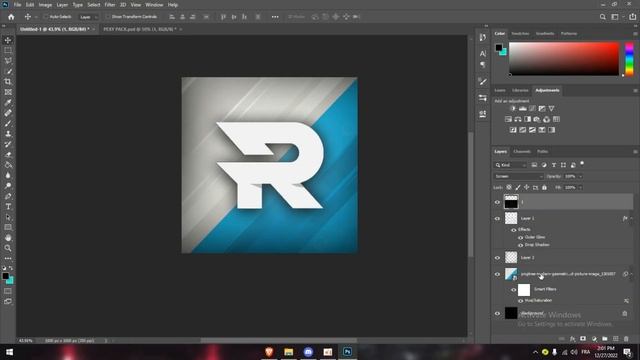Open the File menu
The width and height of the screenshot is (640, 360).
[x=17, y=5]
